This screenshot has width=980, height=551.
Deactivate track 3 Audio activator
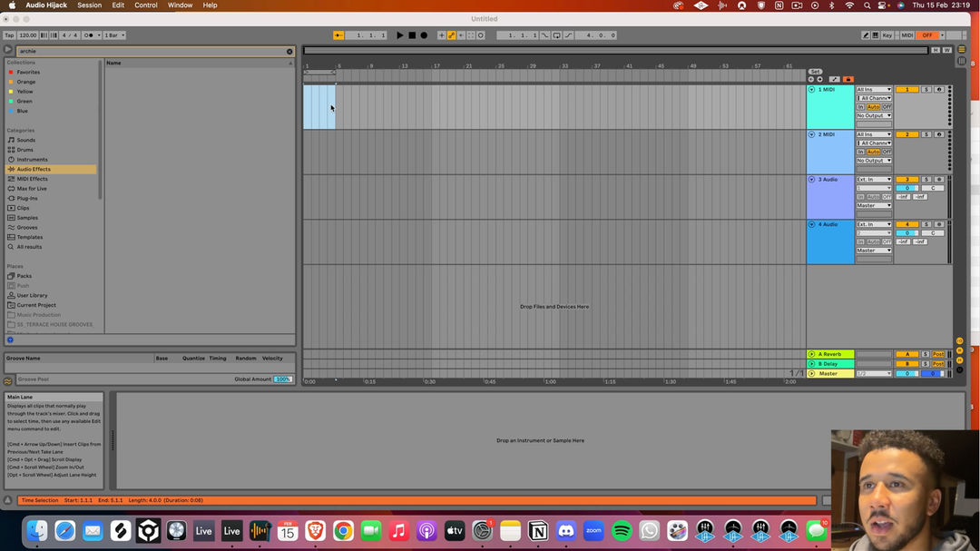[x=906, y=180]
